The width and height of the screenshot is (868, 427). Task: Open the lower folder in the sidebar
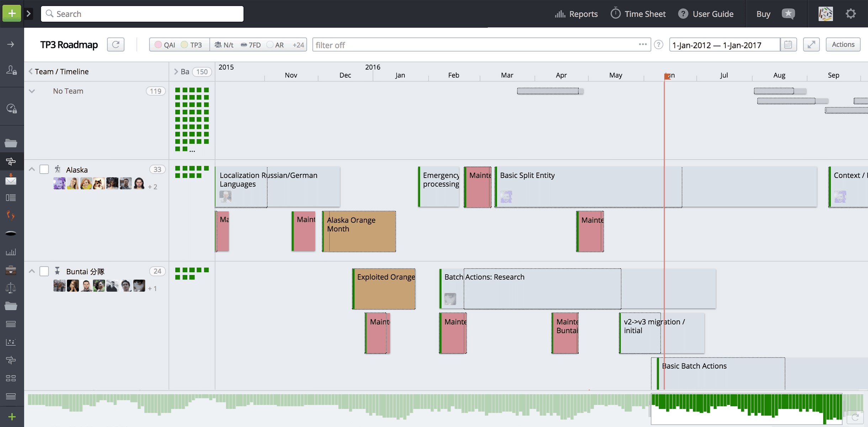pyautogui.click(x=11, y=306)
